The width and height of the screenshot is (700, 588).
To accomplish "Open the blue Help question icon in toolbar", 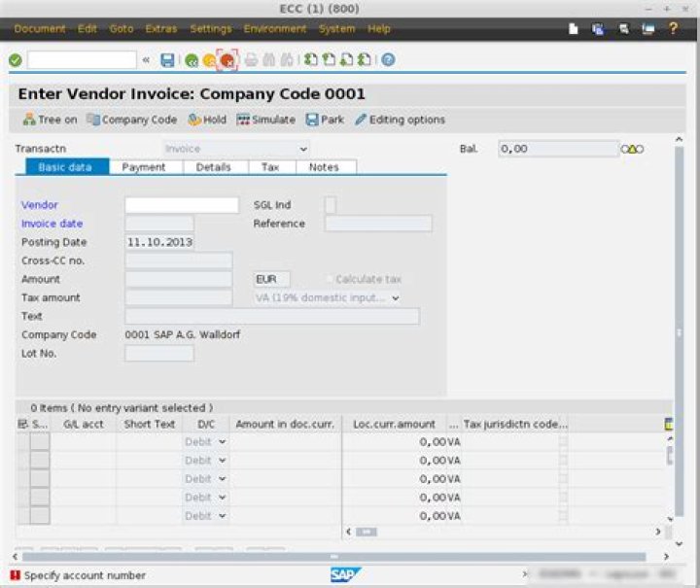I will [x=388, y=60].
